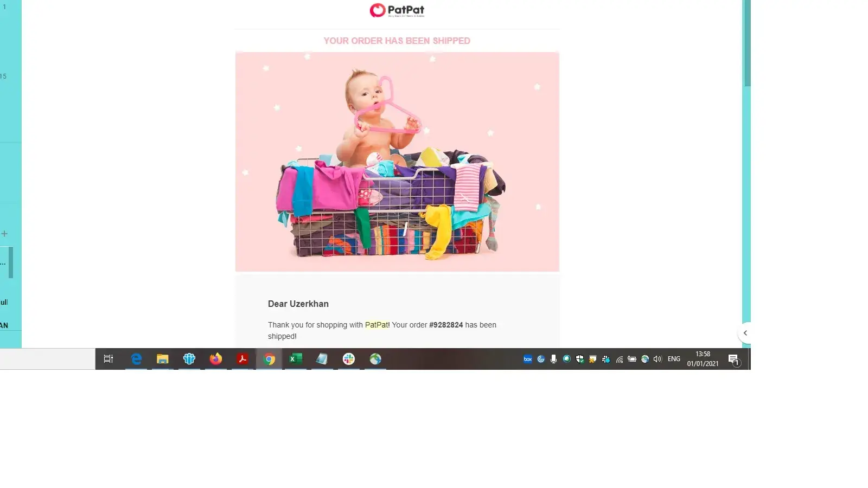Click the PatPat logo in the header
This screenshot has width=868, height=488.
click(x=397, y=10)
